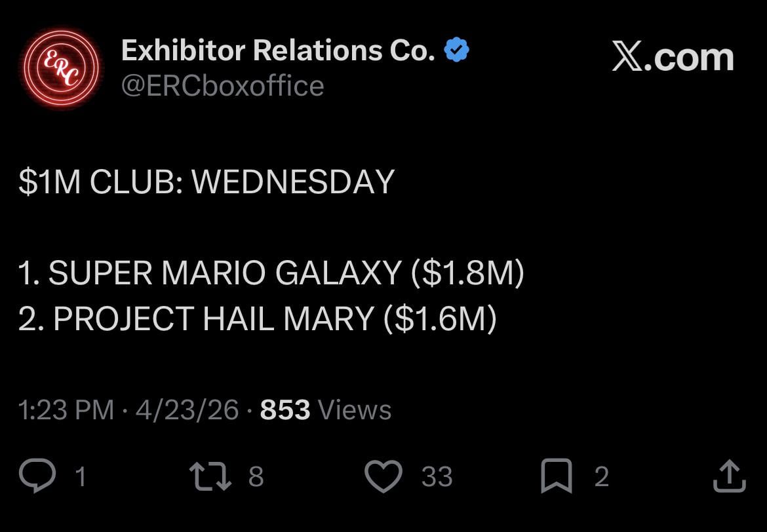Click the 1:23 PM timestamp
This screenshot has height=532, width=767.
66,410
